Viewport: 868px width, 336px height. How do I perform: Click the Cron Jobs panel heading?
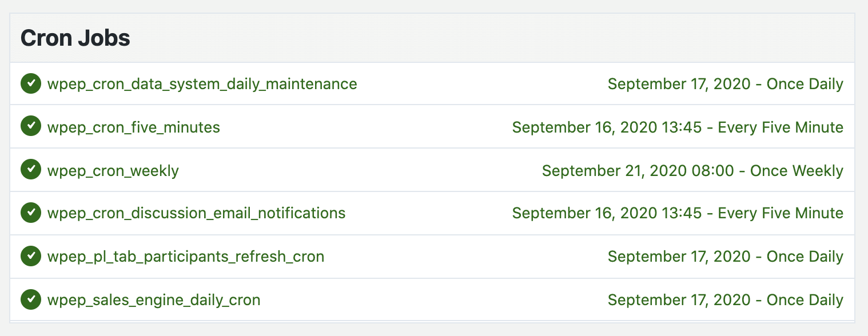(x=75, y=38)
